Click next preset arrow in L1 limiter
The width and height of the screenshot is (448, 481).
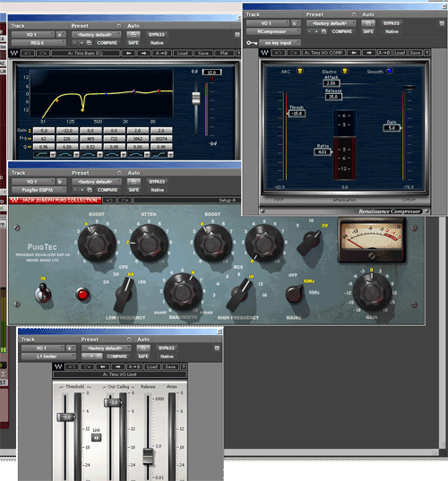(x=118, y=366)
